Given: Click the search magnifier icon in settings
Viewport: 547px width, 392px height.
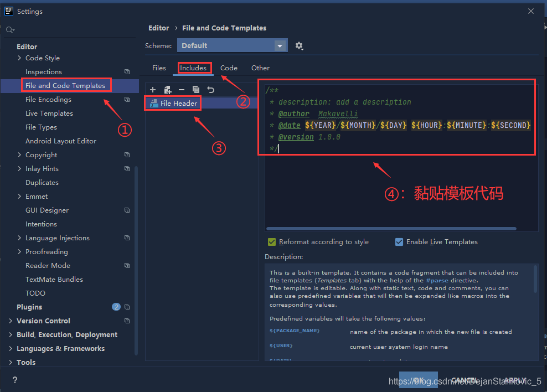Looking at the screenshot, I should [x=10, y=30].
